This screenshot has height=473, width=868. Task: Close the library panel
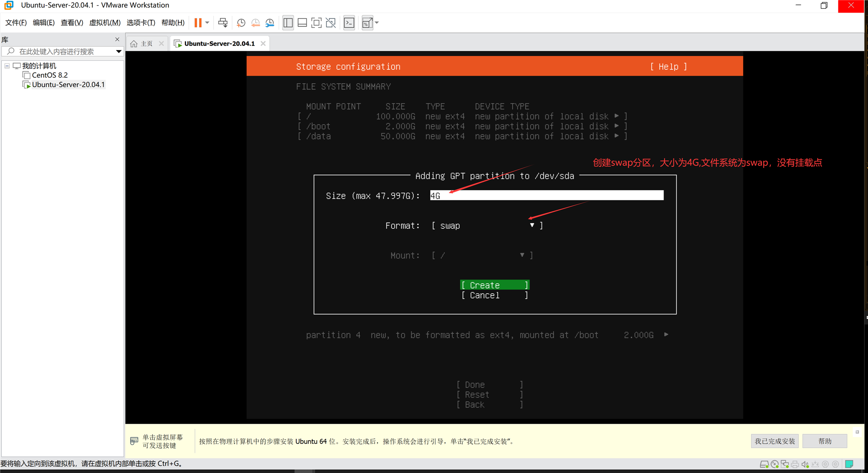pos(118,39)
